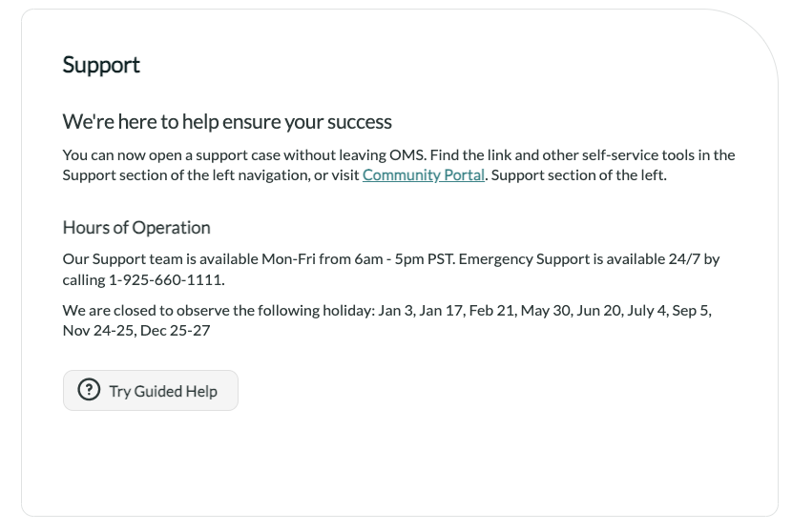The height and width of the screenshot is (532, 792).
Task: Click the "We are closed to observe" text
Action: (143, 311)
